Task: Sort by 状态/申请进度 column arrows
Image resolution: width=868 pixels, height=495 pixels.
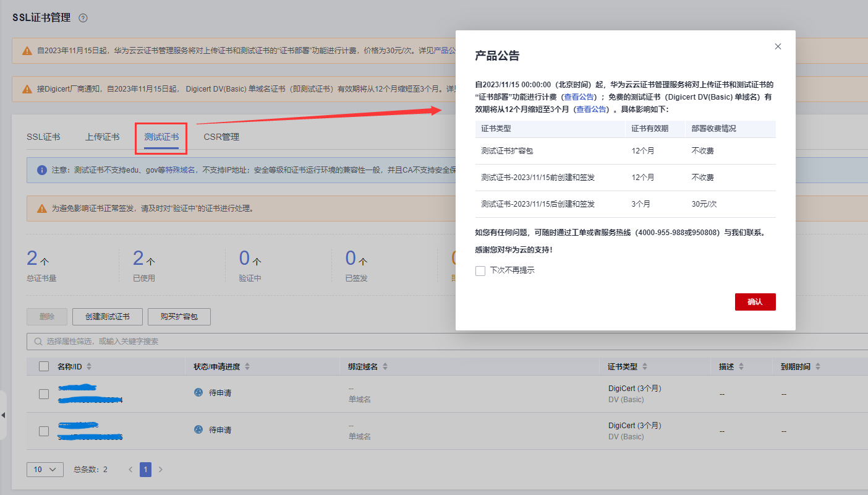Action: point(247,367)
